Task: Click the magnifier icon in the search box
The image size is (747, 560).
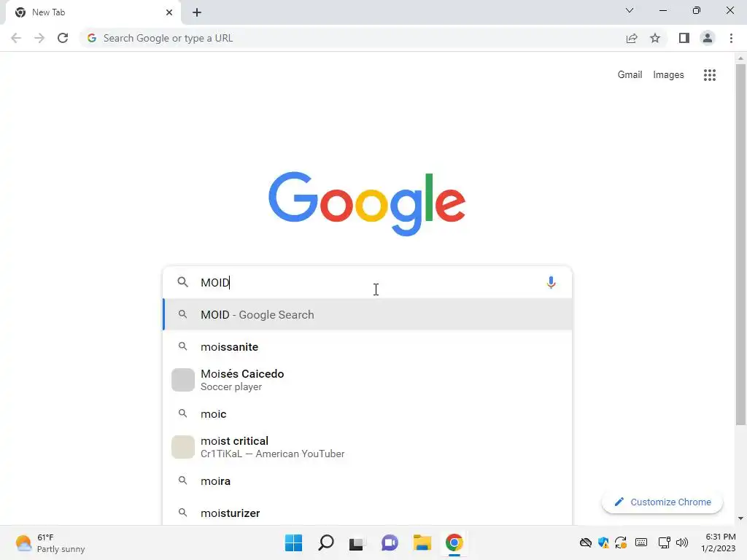Action: 182,282
